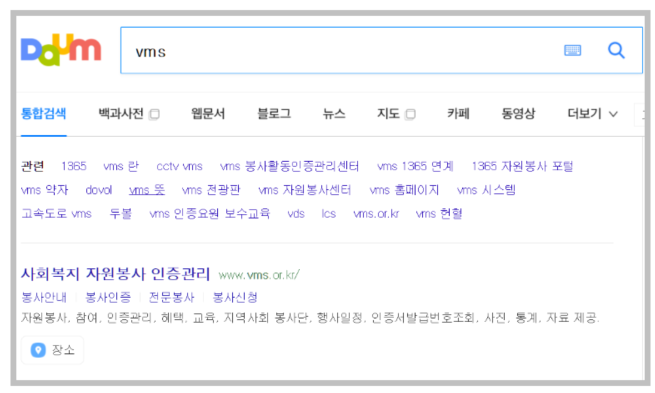Screen dimensions: 655x393
Task: Click related search vms 란
Action: (x=121, y=166)
